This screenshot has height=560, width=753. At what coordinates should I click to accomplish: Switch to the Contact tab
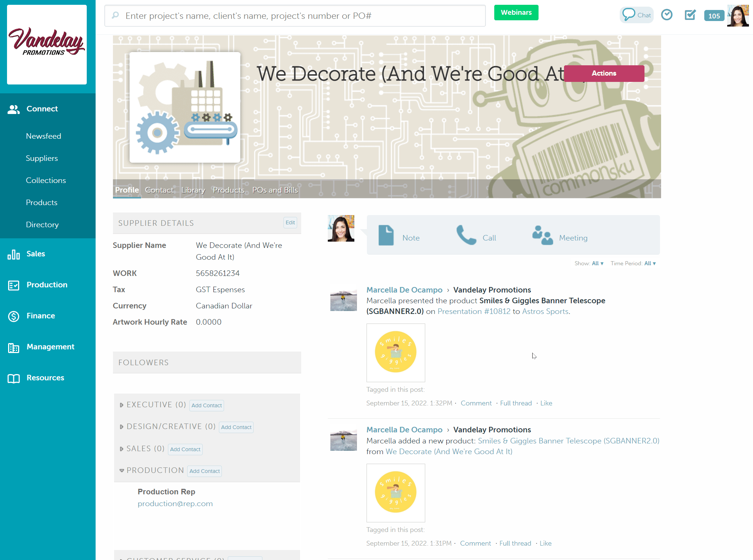[159, 190]
